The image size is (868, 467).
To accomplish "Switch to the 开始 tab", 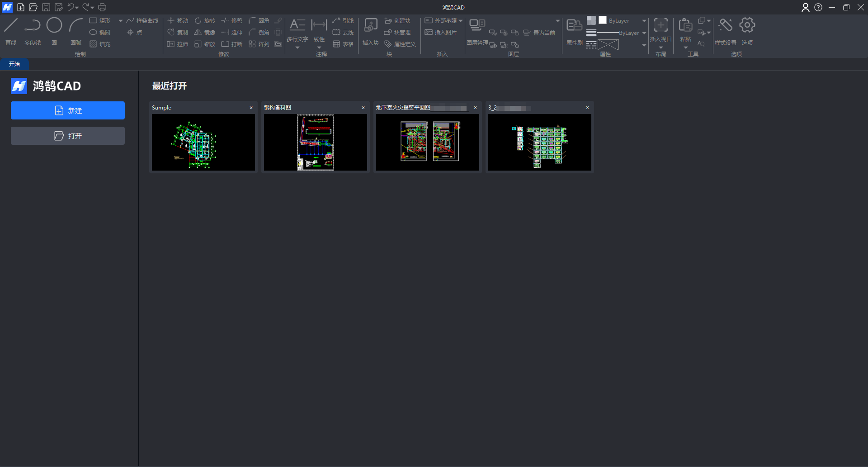I will point(14,64).
